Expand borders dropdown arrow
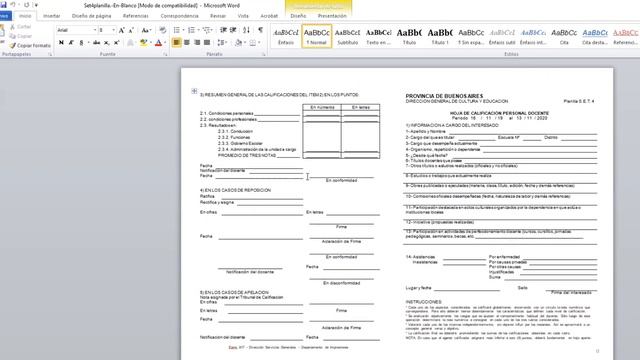 coord(260,42)
